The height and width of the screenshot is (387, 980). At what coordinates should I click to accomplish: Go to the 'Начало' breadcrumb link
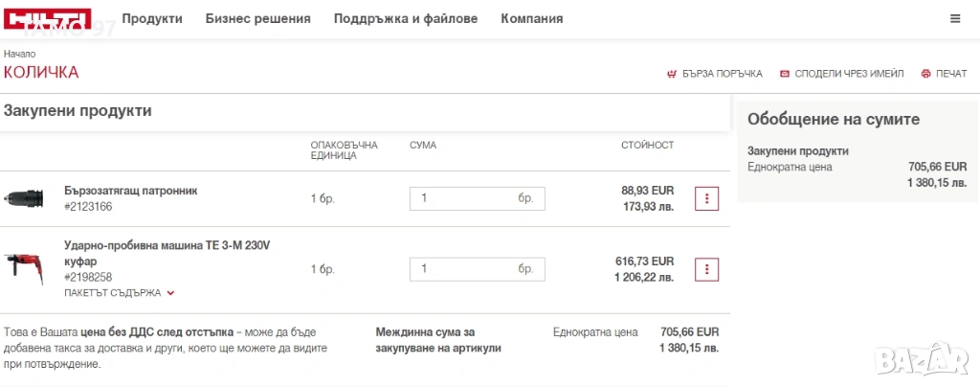pos(19,54)
